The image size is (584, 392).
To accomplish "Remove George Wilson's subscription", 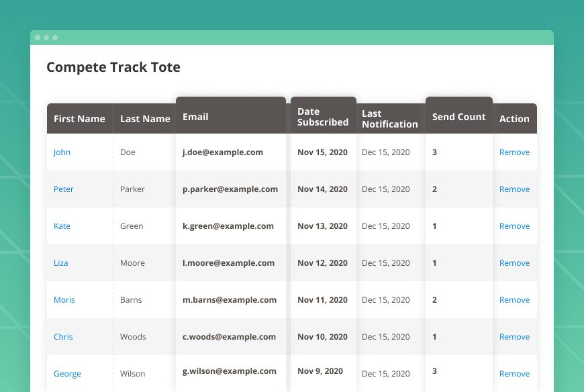I will tap(514, 374).
